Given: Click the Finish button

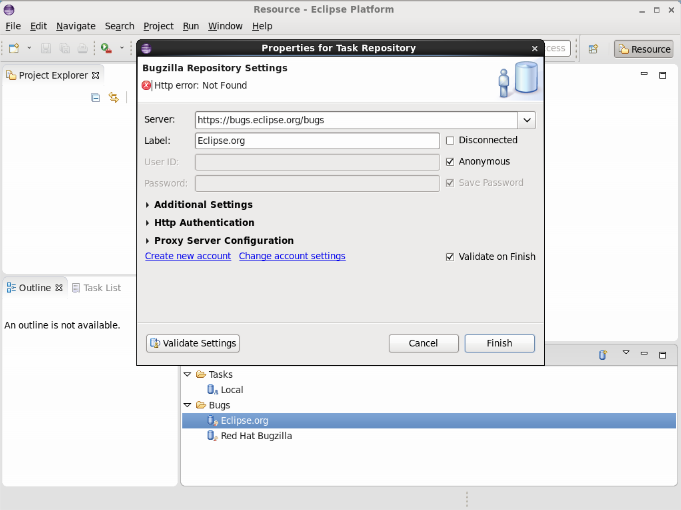Looking at the screenshot, I should (x=499, y=343).
